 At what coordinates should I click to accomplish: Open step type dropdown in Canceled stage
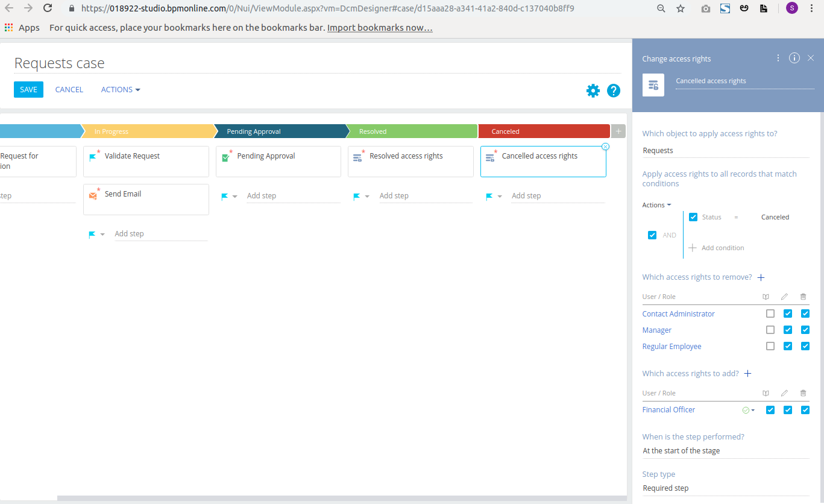(494, 196)
